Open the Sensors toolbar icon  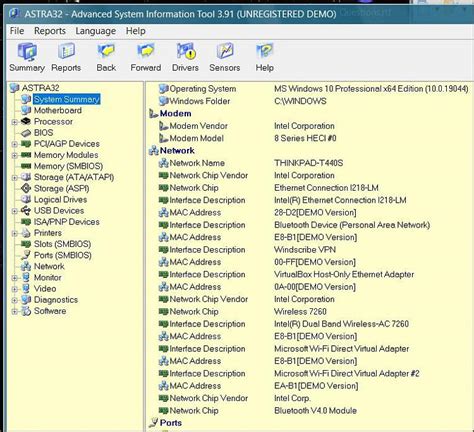[225, 57]
